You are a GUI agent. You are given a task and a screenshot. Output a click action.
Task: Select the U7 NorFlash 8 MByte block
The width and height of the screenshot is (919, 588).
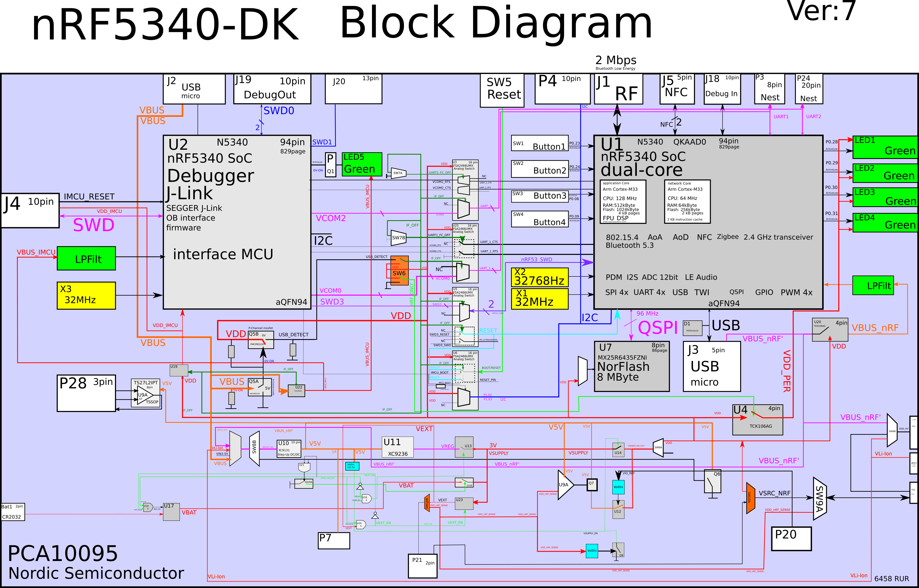632,366
